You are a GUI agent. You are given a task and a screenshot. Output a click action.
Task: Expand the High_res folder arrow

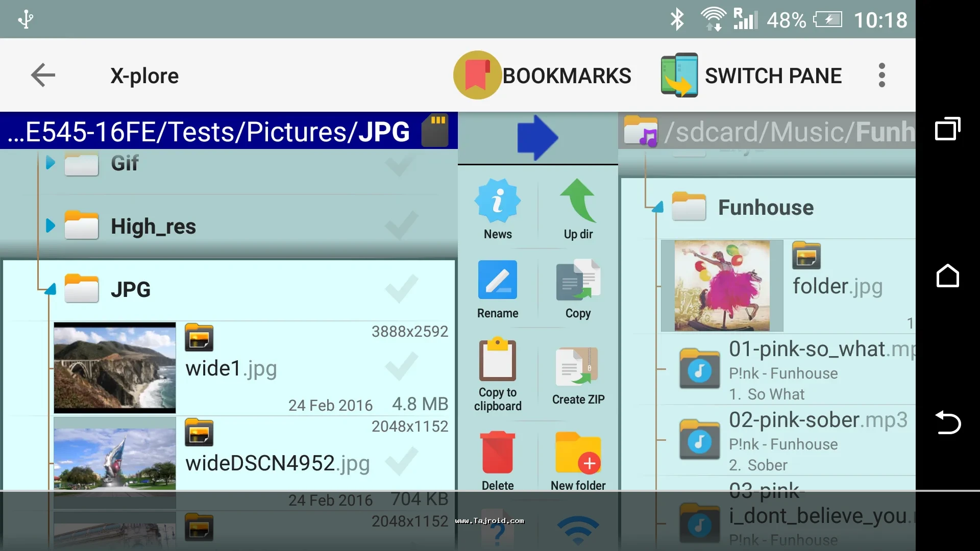[50, 226]
